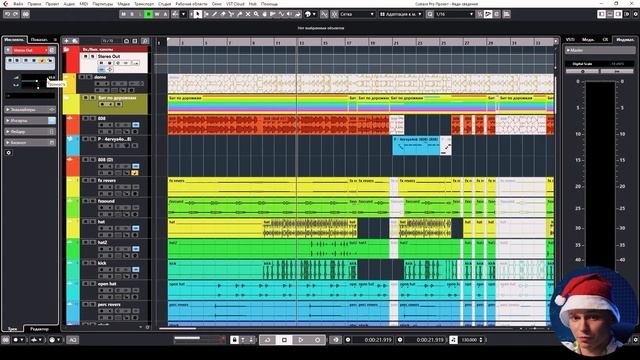Toggle the left zone visibility button
Screen dimensions: 640x360
[602, 14]
